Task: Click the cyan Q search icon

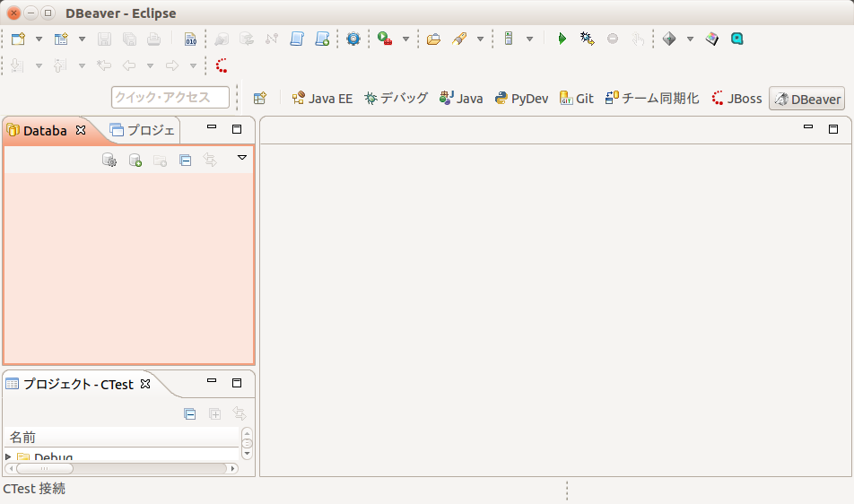Action: point(736,39)
